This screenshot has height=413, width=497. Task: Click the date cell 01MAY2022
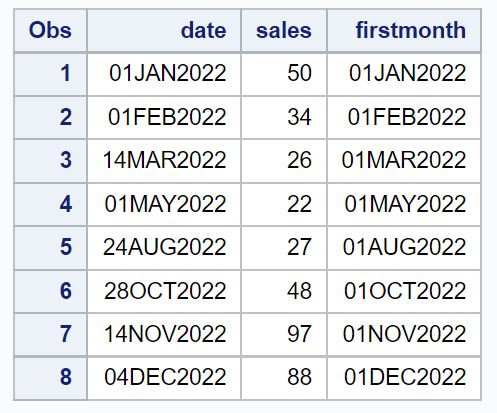pos(164,204)
